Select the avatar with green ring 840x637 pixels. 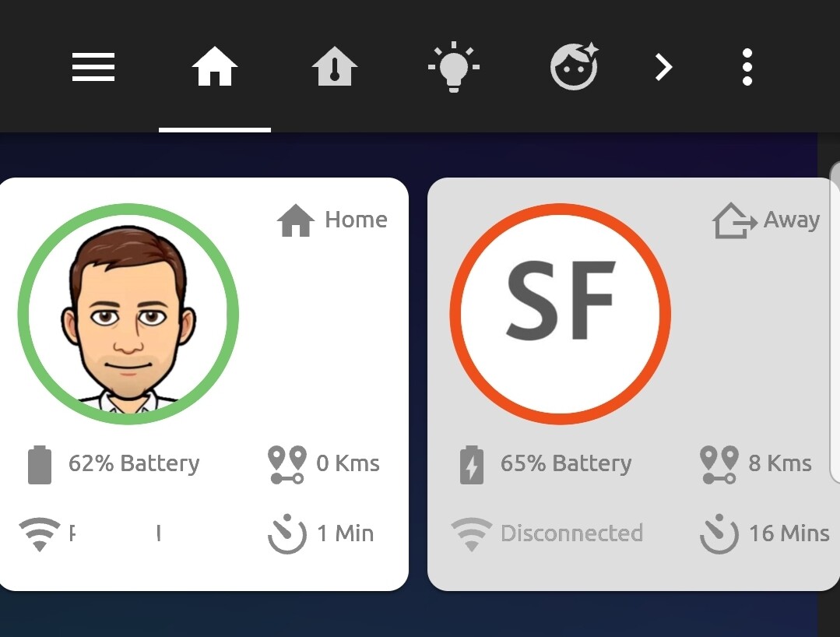point(128,312)
